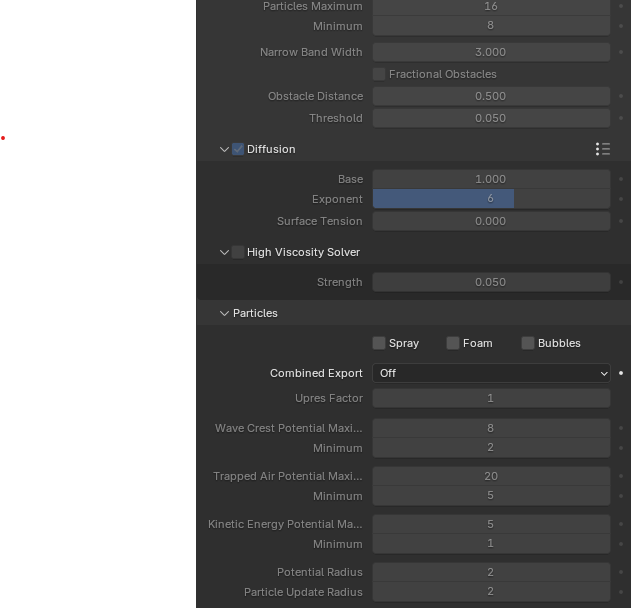
Task: Click animate dot beside Kinetic Energy Minimum
Action: tap(621, 544)
